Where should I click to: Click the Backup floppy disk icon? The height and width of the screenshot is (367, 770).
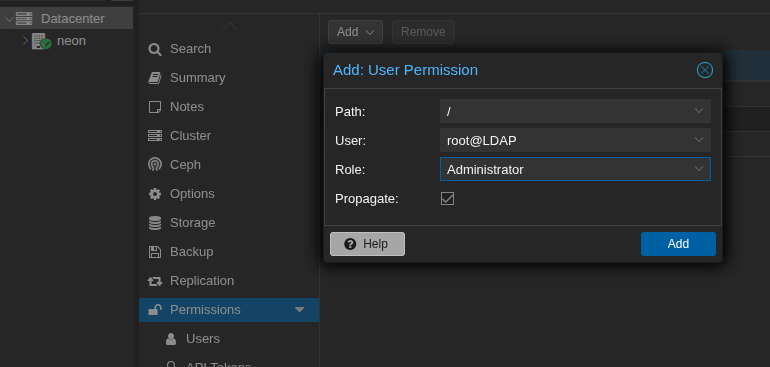click(155, 252)
